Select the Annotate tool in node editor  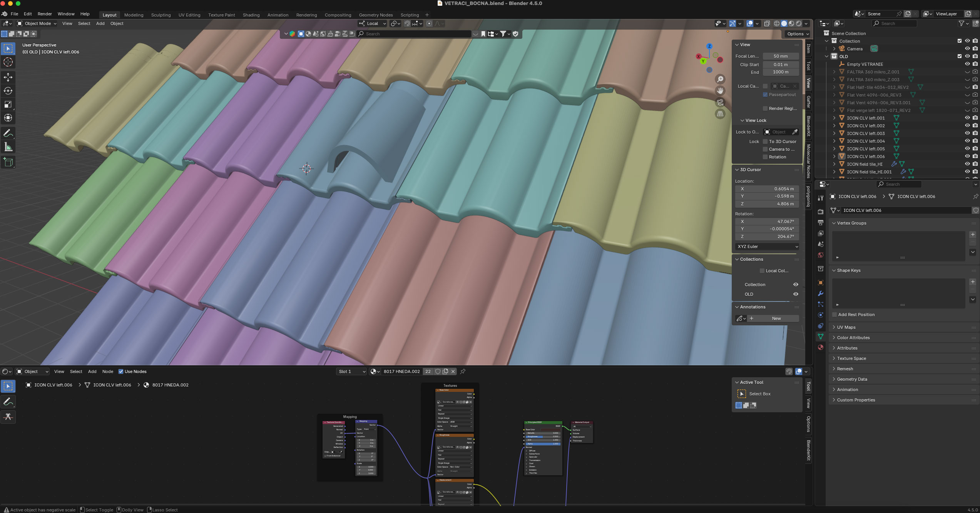pyautogui.click(x=8, y=401)
